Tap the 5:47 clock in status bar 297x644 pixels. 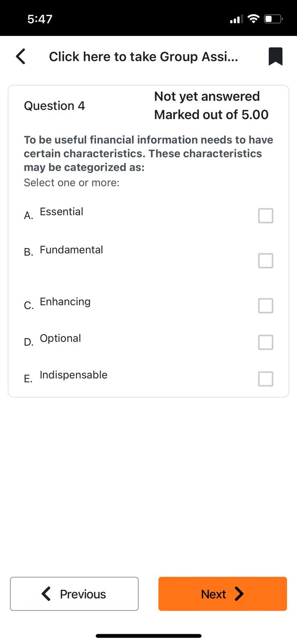(40, 19)
